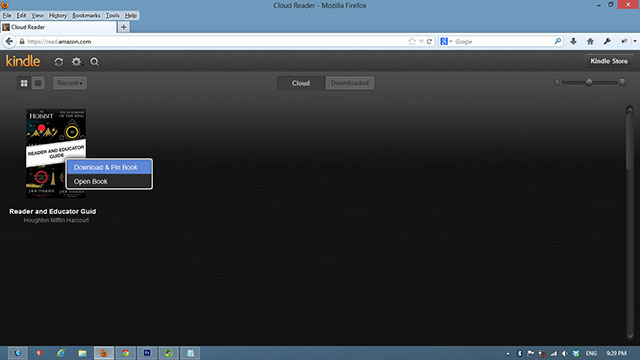Viewport: 640px width, 360px height.
Task: Click the Firefox back arrow button
Action: [9, 41]
